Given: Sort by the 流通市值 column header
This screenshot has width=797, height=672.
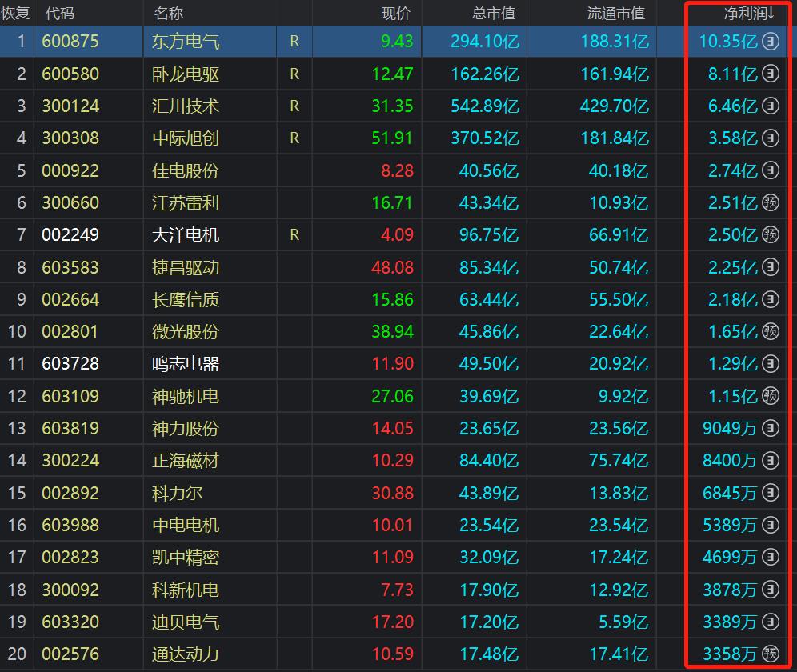Looking at the screenshot, I should coord(615,14).
